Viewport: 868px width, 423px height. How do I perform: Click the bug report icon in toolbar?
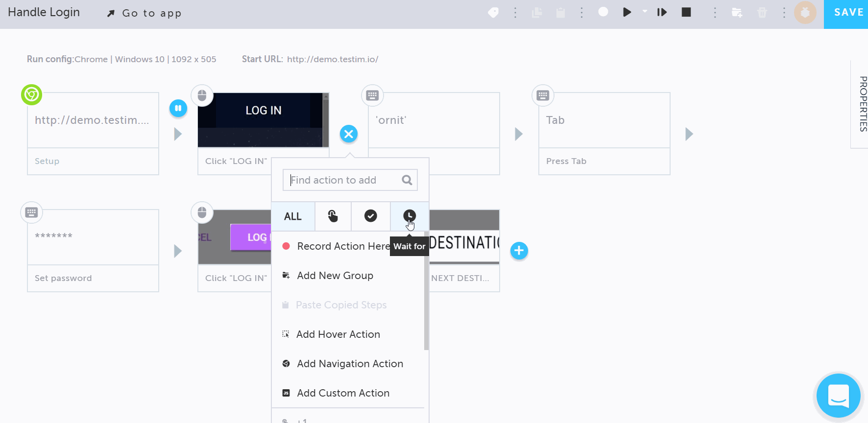click(x=805, y=12)
